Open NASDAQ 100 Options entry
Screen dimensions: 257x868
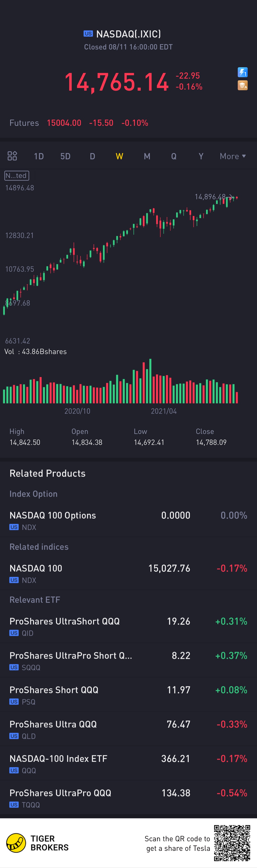[x=128, y=520]
